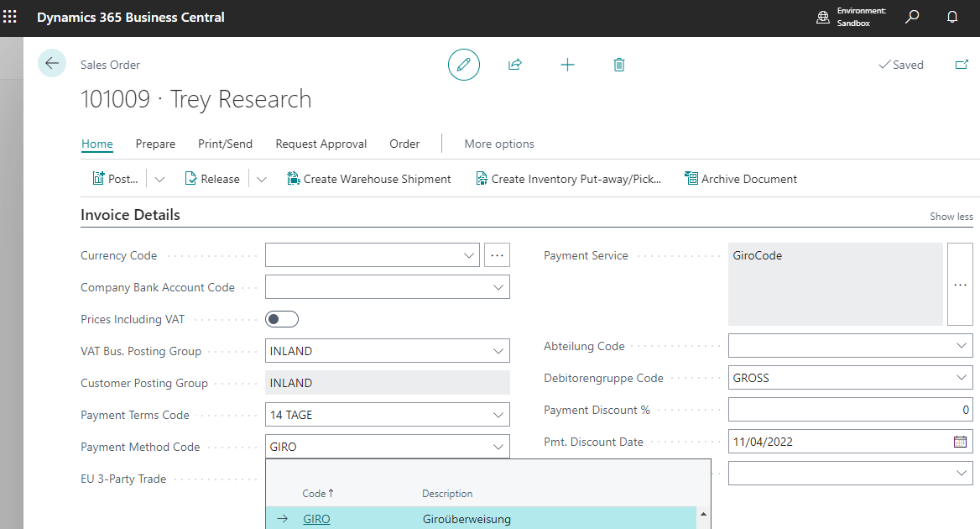
Task: Click the back arrow button
Action: 52,64
